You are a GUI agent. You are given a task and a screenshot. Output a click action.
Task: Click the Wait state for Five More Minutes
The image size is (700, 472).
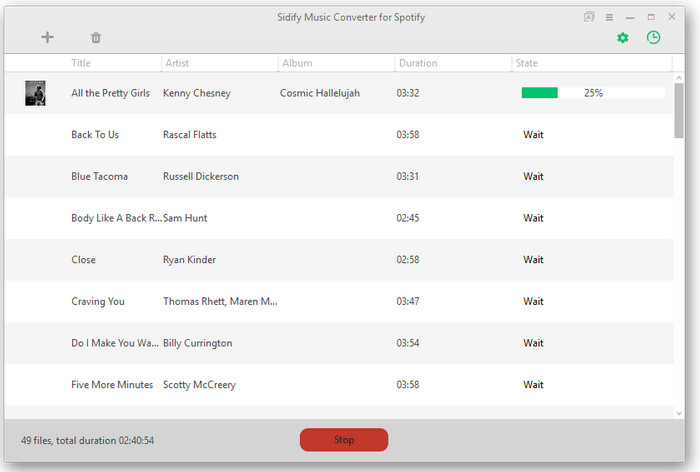[x=533, y=384]
